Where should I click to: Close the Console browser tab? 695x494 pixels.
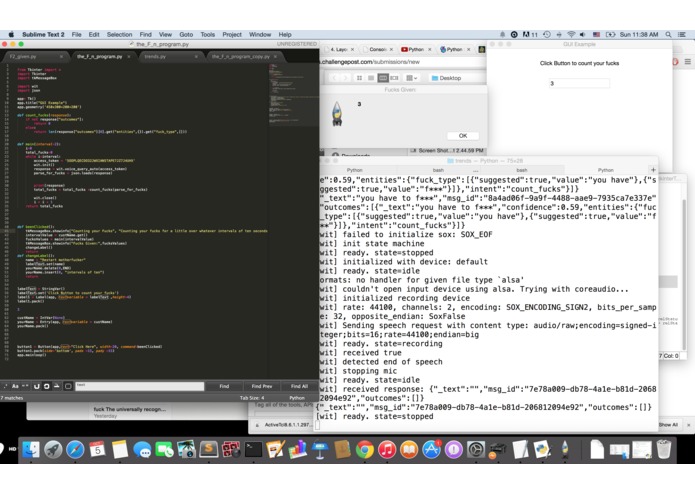click(x=391, y=50)
